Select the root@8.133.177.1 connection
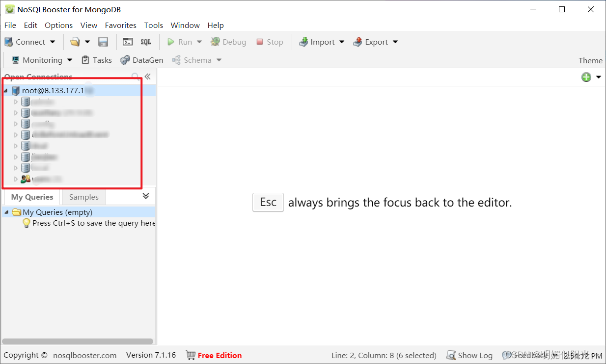This screenshot has height=364, width=606. click(79, 90)
